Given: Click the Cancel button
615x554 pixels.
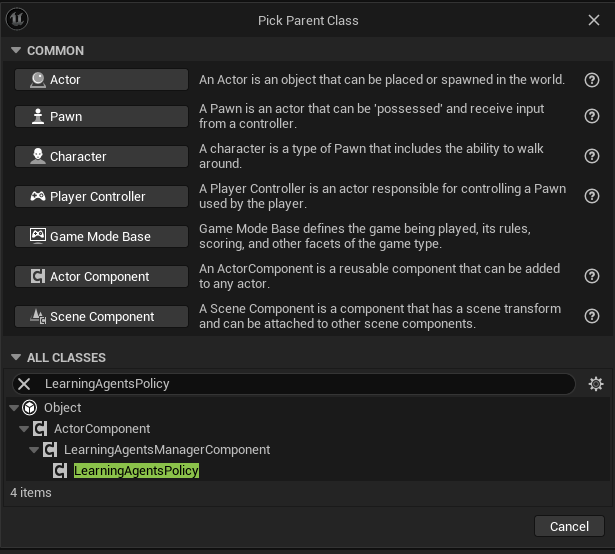Looking at the screenshot, I should pos(569,526).
